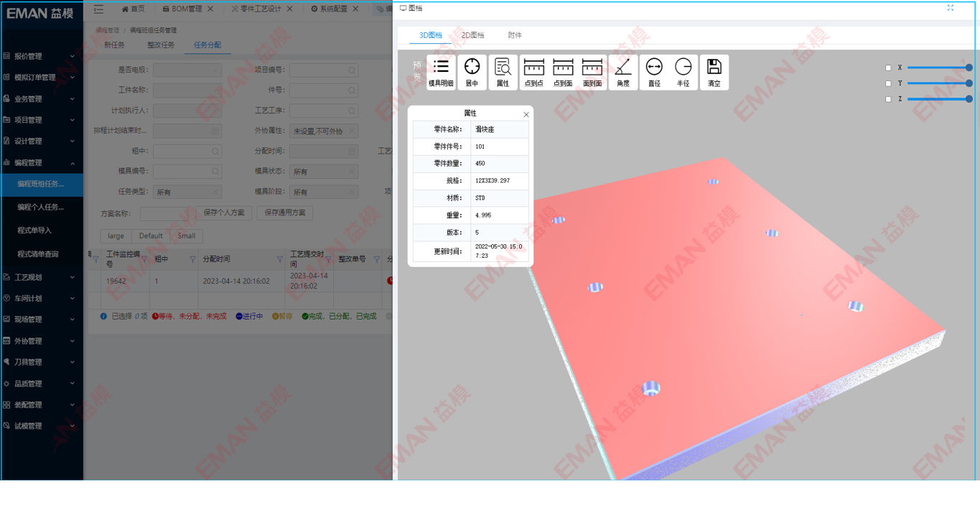Click the 居中 center view tool
The image size is (980, 512).
[472, 73]
